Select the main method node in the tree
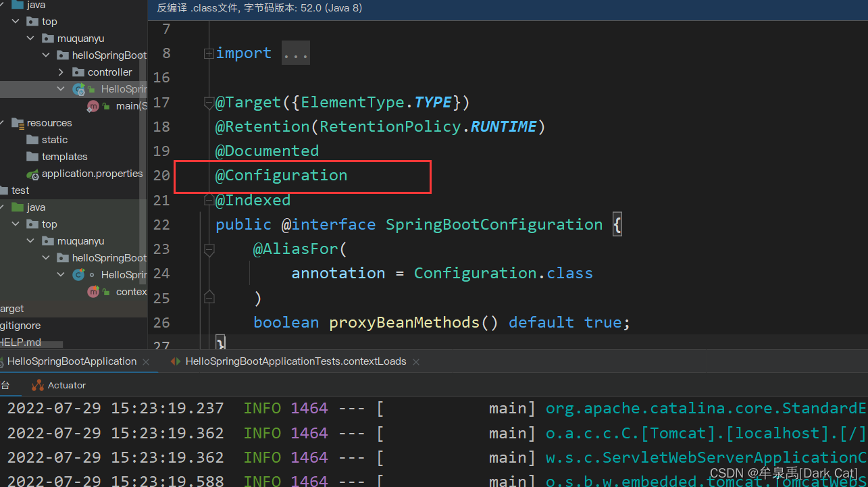The width and height of the screenshot is (868, 487). 131,106
